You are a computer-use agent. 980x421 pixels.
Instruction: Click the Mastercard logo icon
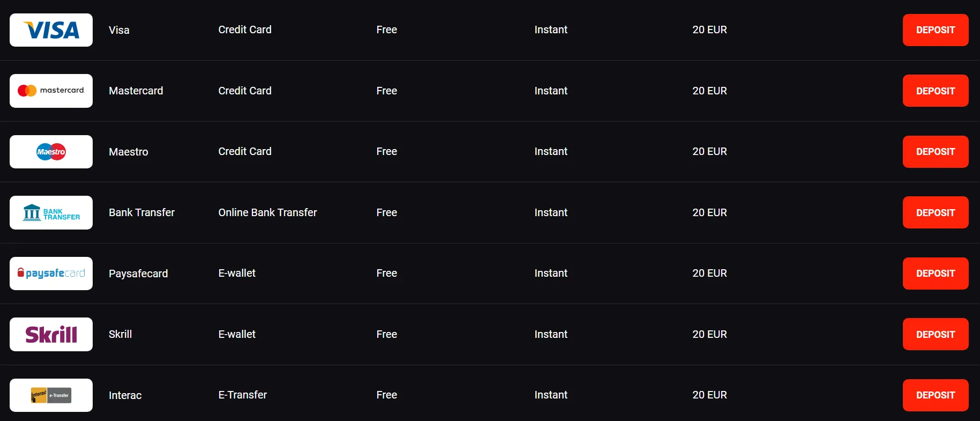click(51, 91)
